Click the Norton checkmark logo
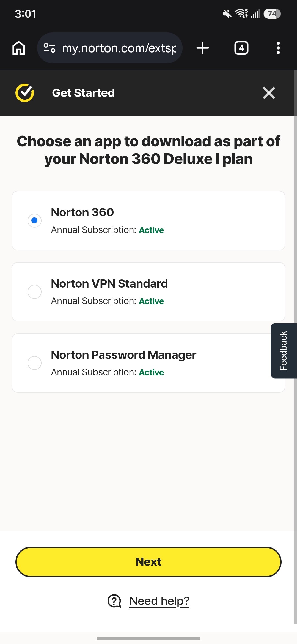The width and height of the screenshot is (297, 644). click(x=25, y=93)
